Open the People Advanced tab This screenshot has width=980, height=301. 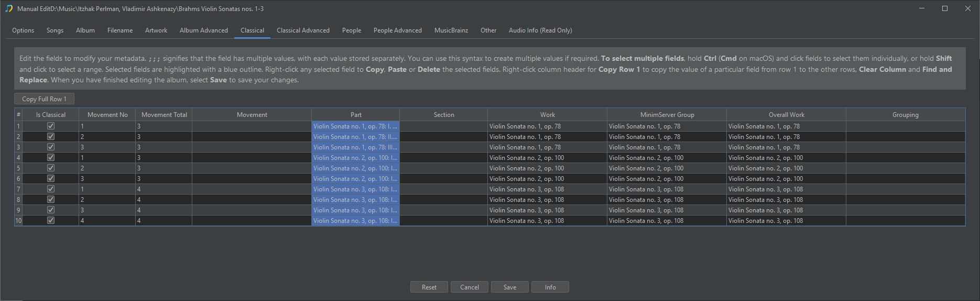(398, 30)
